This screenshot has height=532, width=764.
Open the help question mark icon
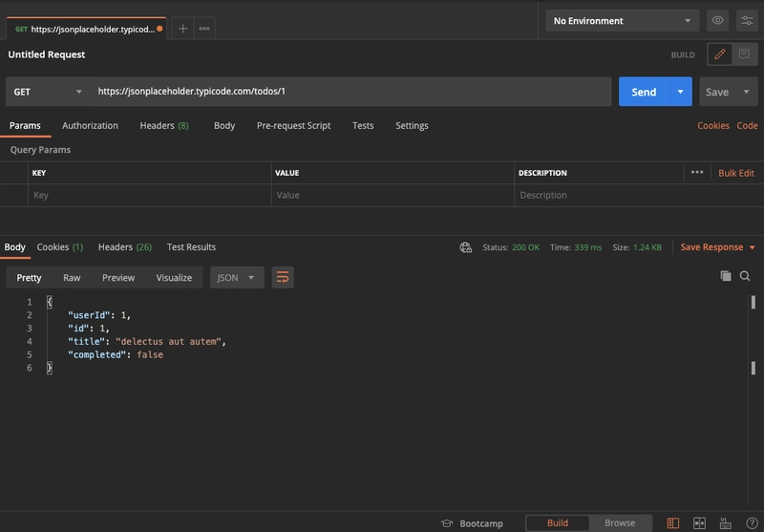(750, 523)
